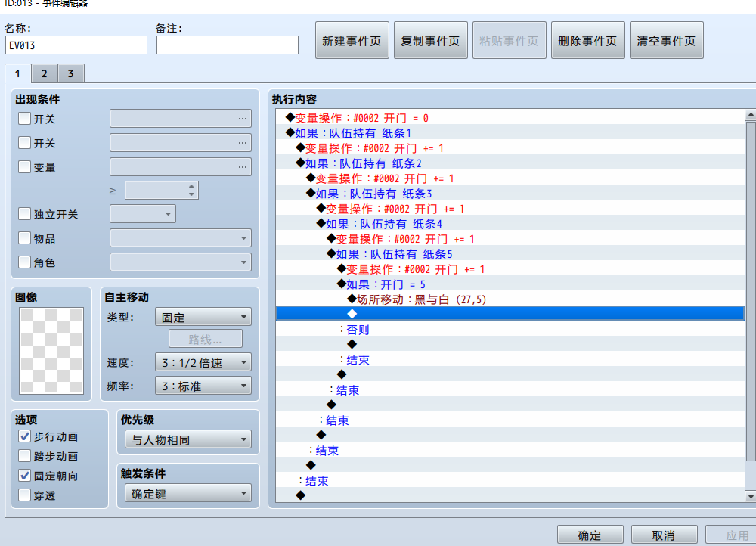Select row 如果：队伍持有 纸条4
Screen dimensions: 756x546
510,224
